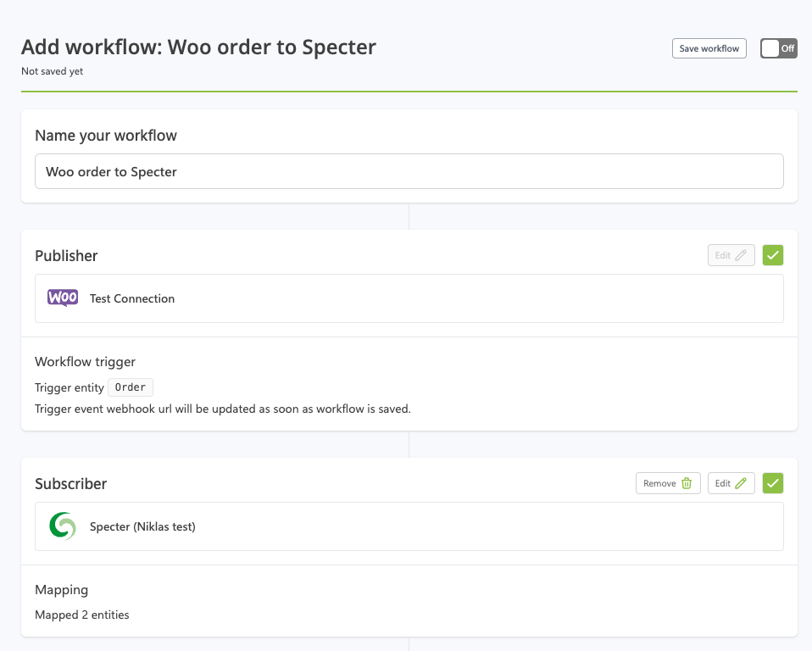Toggle the green checkmark in the Subscriber section
The width and height of the screenshot is (812, 651).
[773, 483]
